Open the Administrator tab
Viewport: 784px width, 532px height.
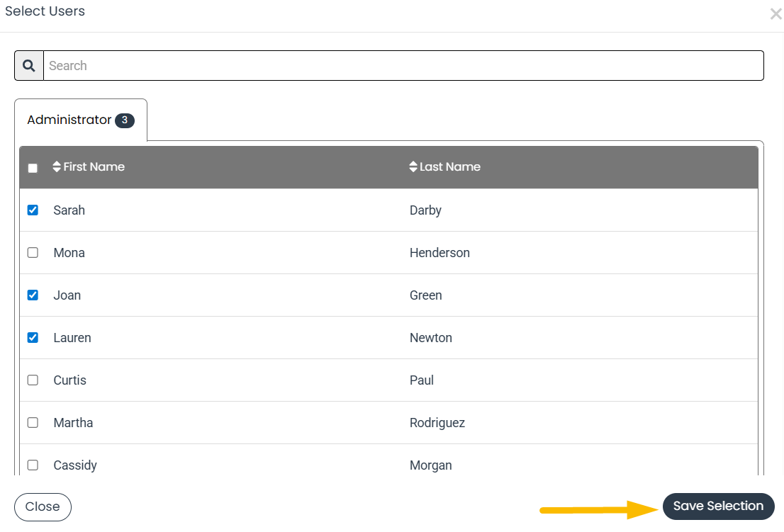81,120
